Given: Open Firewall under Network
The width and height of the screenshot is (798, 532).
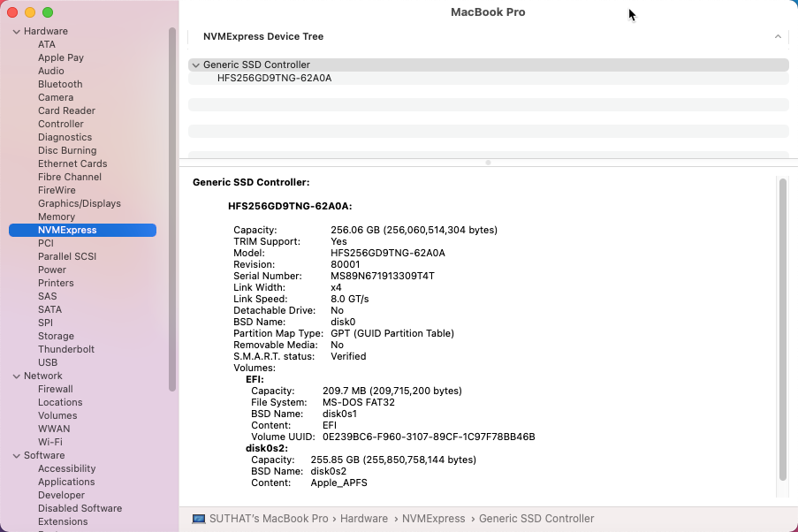Looking at the screenshot, I should click(56, 389).
